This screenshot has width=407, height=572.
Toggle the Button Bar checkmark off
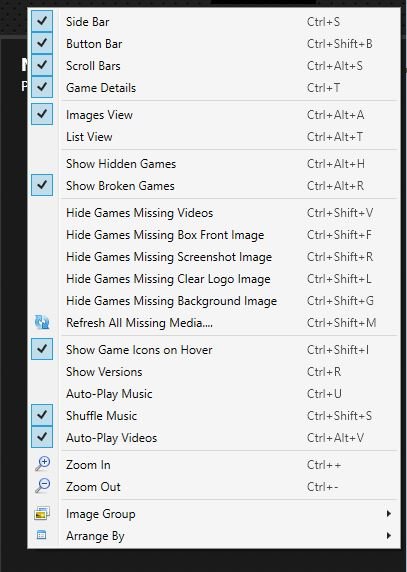[42, 43]
